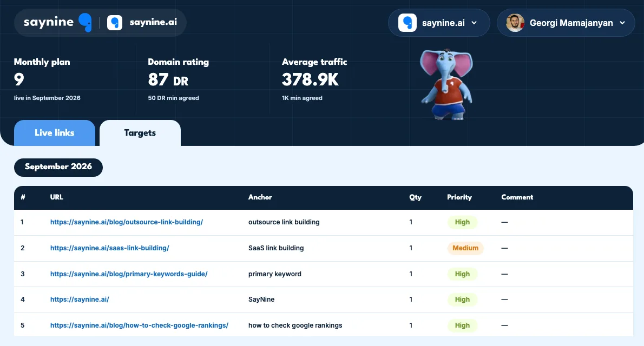Click row number 1 in table

22,222
